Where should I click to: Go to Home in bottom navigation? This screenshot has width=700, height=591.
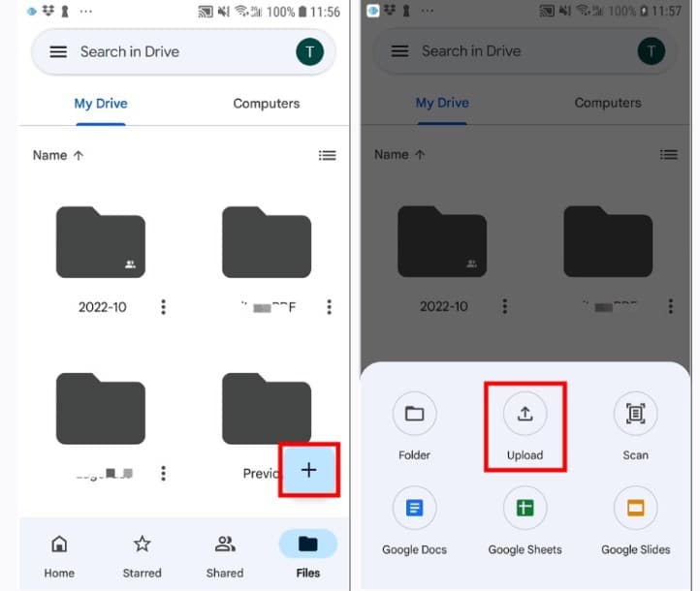(x=59, y=557)
